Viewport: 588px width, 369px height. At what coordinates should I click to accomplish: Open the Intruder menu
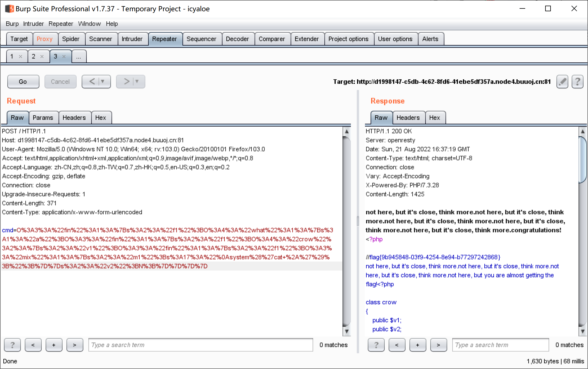click(x=33, y=24)
